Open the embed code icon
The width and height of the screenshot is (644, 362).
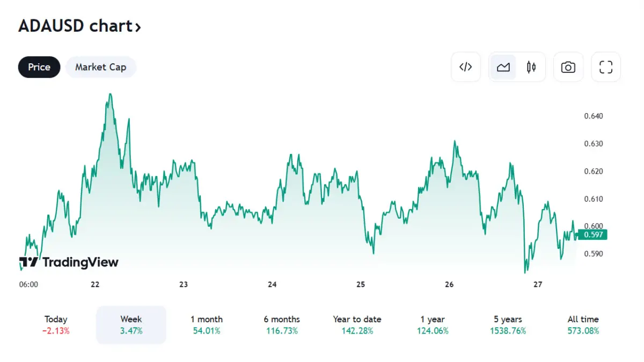click(466, 67)
